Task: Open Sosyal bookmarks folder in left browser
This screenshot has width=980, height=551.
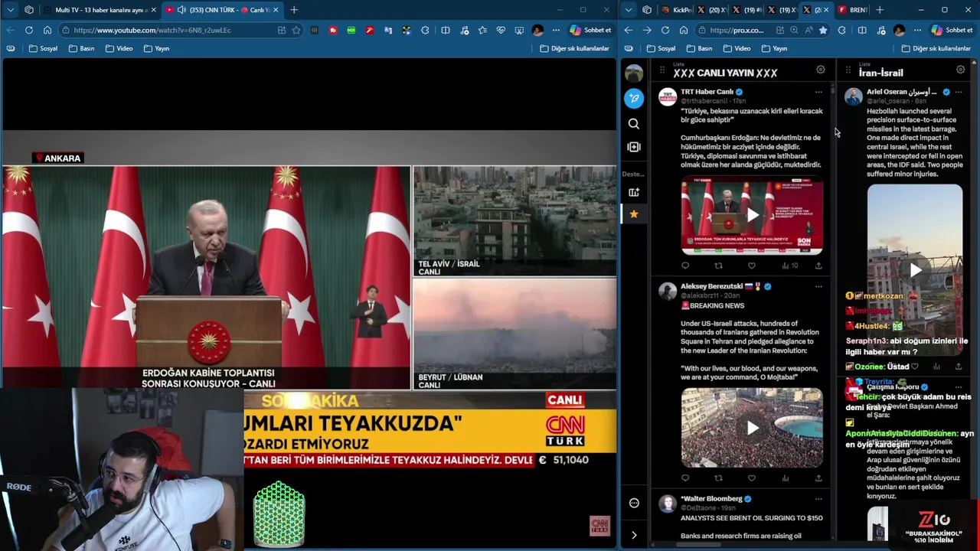Action: coord(43,48)
